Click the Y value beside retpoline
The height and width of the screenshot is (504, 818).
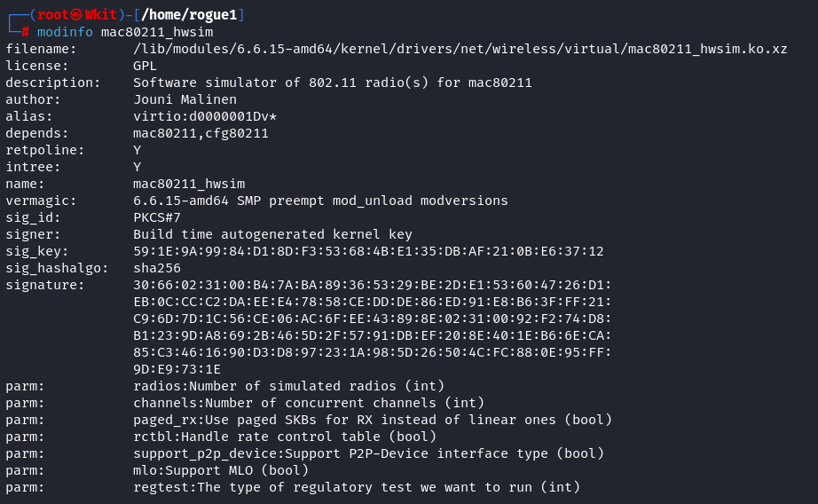click(138, 150)
